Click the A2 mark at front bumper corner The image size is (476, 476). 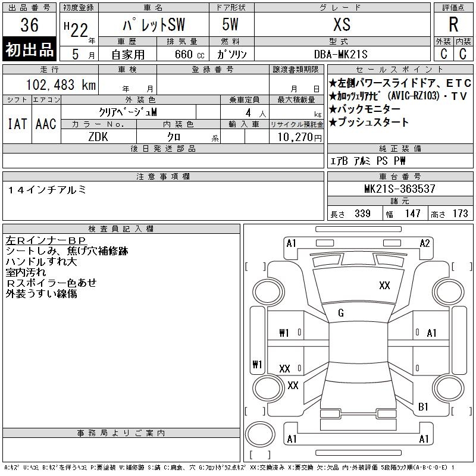[425, 243]
